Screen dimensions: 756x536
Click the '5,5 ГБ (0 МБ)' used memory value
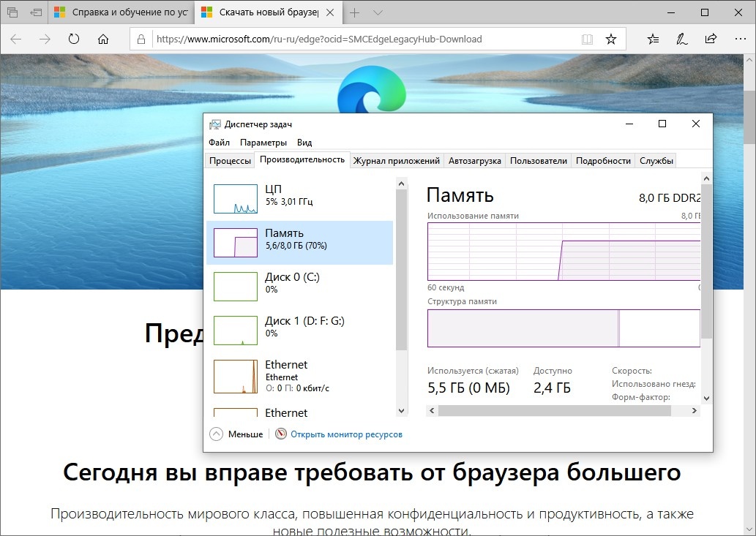click(x=468, y=388)
